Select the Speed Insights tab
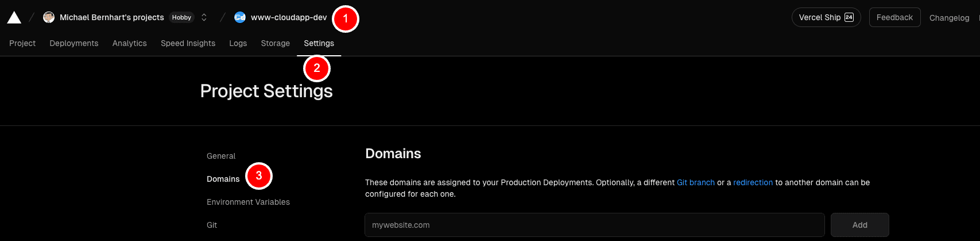Image resolution: width=980 pixels, height=241 pixels. click(x=188, y=43)
